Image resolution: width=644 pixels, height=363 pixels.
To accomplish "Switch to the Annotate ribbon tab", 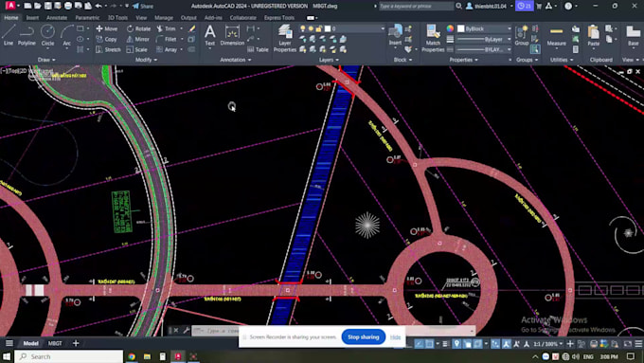I will (57, 18).
